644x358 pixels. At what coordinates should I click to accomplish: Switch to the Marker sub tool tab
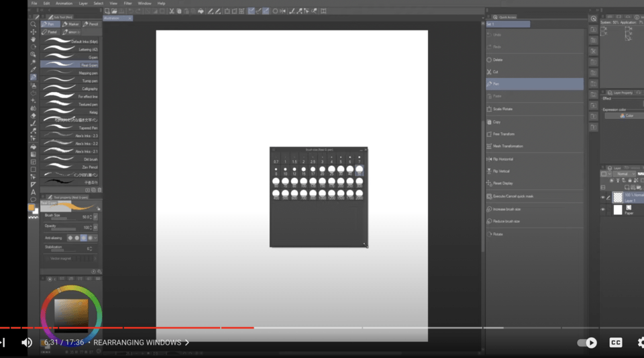coord(72,24)
